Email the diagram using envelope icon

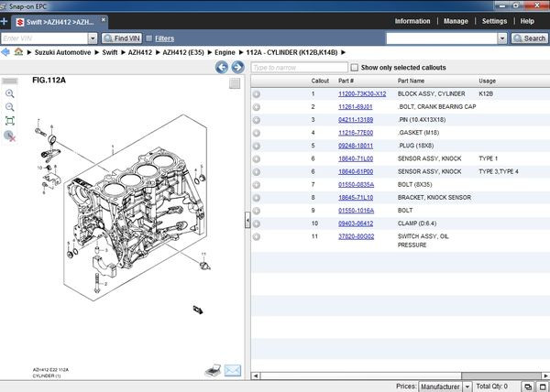[x=232, y=369]
